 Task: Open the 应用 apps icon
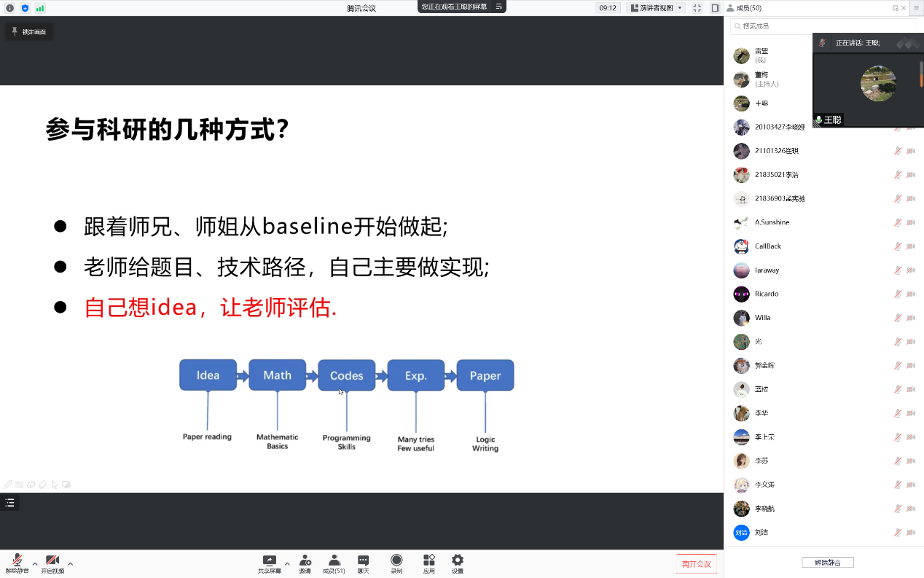click(x=429, y=563)
